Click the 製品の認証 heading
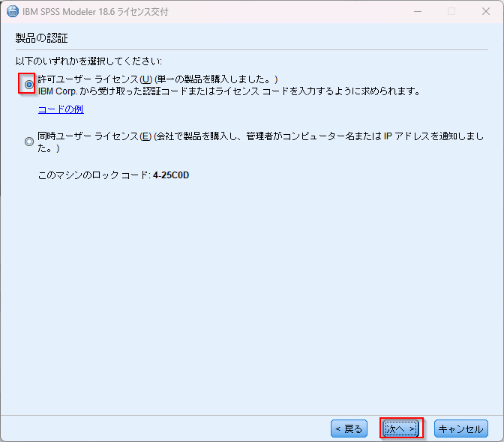The image size is (504, 442). click(x=41, y=38)
